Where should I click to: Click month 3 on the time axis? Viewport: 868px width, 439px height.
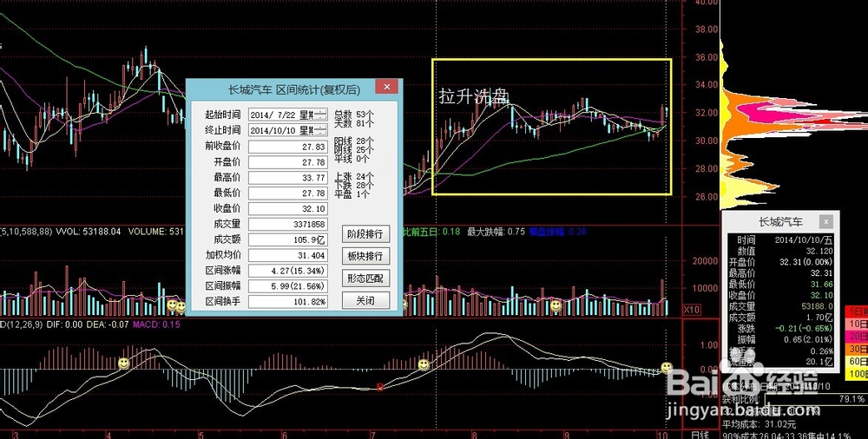(x=16, y=435)
